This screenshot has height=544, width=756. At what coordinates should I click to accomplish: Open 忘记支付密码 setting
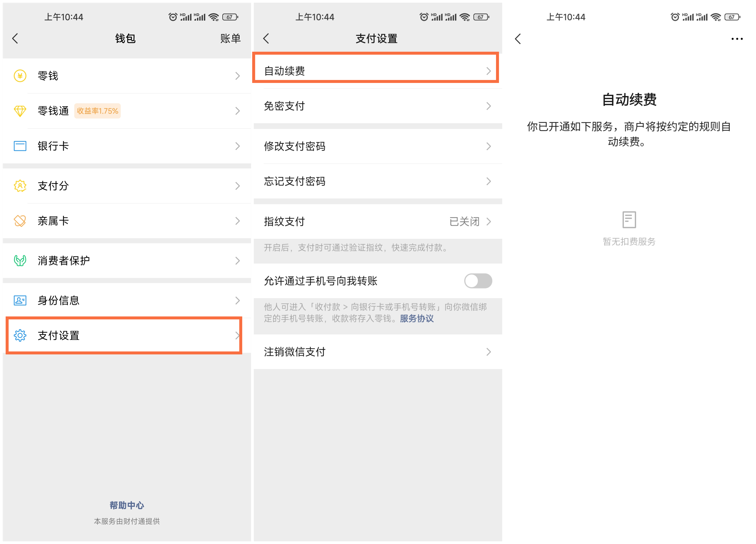pyautogui.click(x=378, y=181)
